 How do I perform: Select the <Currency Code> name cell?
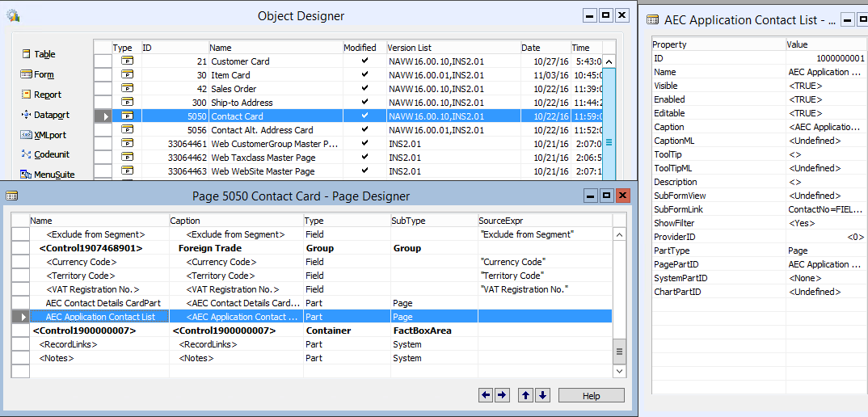click(x=99, y=262)
